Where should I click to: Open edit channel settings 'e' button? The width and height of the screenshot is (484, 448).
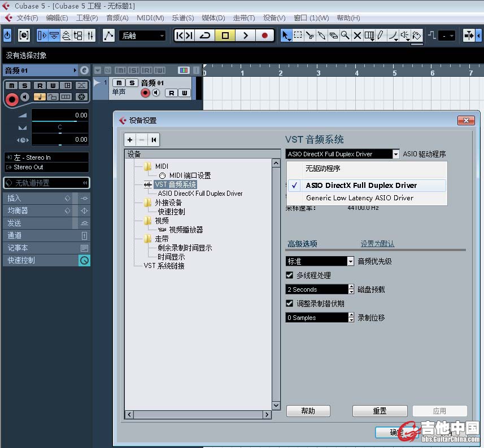[x=84, y=71]
